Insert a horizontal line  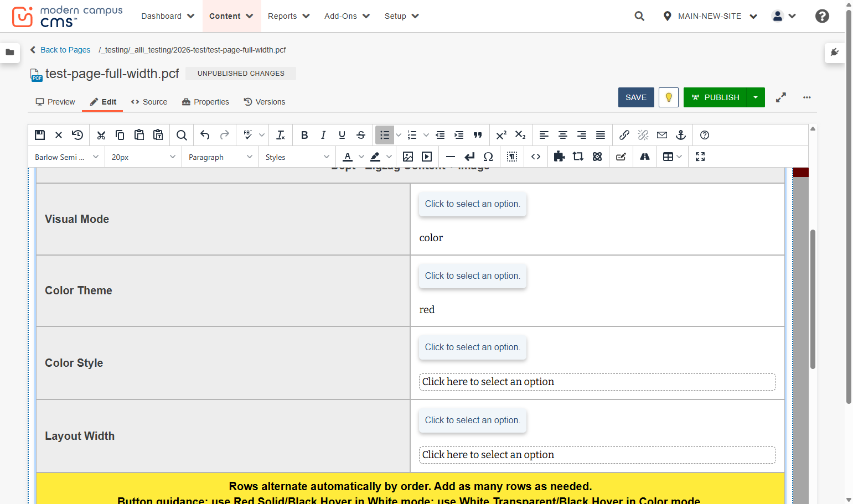(x=451, y=157)
